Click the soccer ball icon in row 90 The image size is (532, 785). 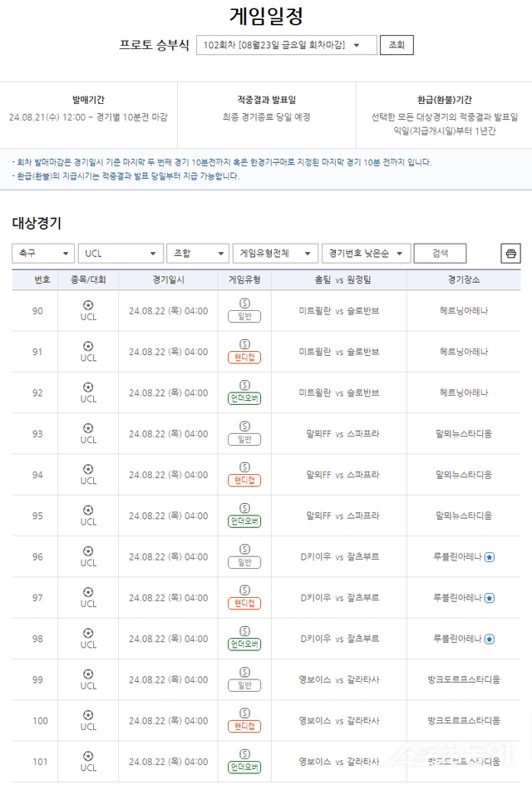coord(88,305)
